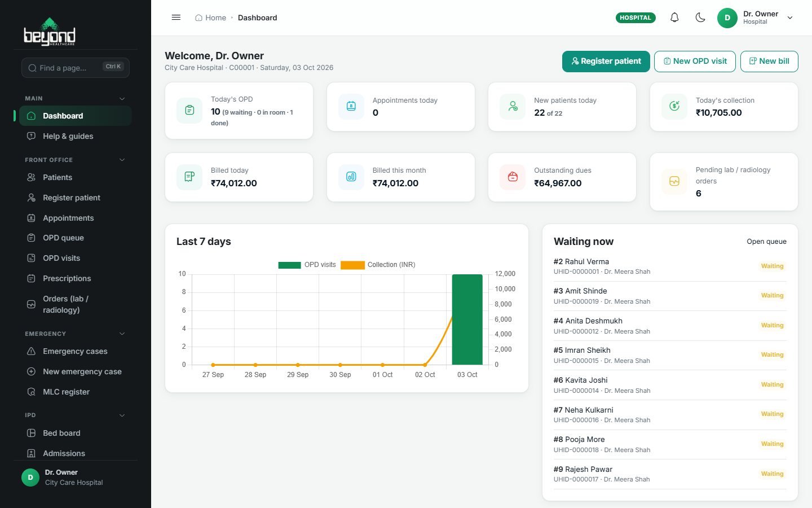Collapse the EMERGENCY sidebar section
812x508 pixels.
pyautogui.click(x=122, y=334)
